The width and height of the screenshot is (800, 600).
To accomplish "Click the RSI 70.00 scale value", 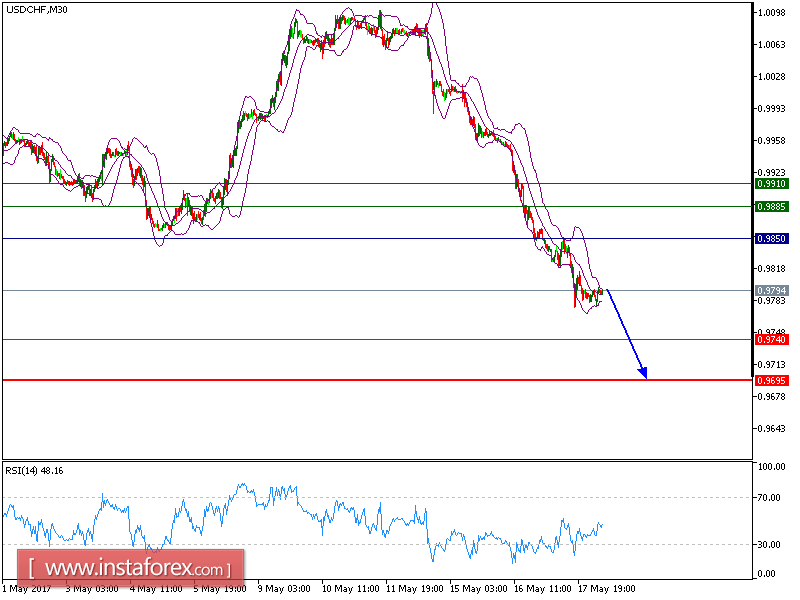I will point(769,498).
